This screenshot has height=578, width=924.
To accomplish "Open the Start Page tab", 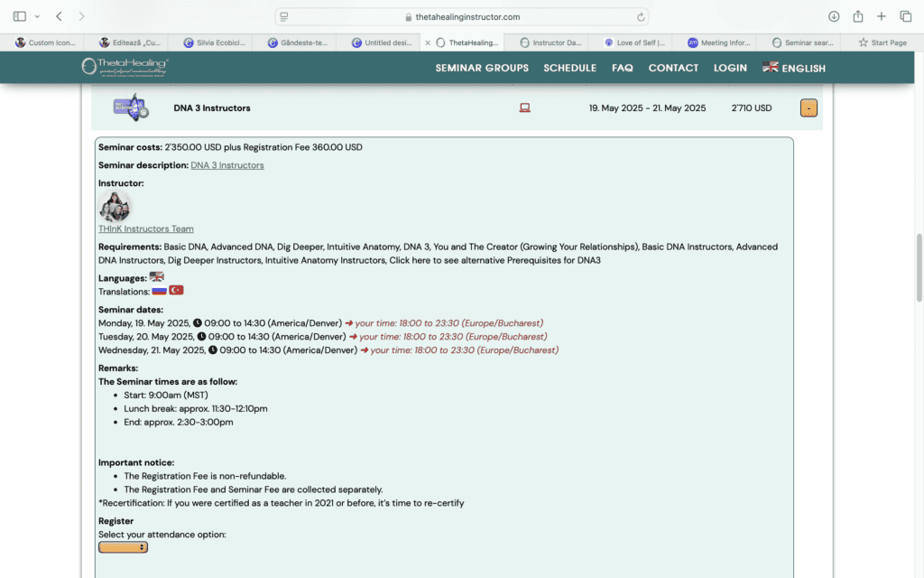I will (x=882, y=42).
